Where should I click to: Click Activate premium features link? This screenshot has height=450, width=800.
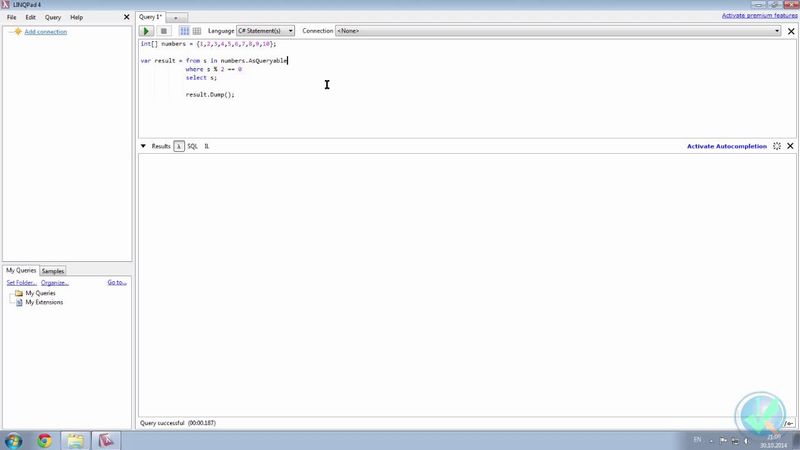(759, 16)
